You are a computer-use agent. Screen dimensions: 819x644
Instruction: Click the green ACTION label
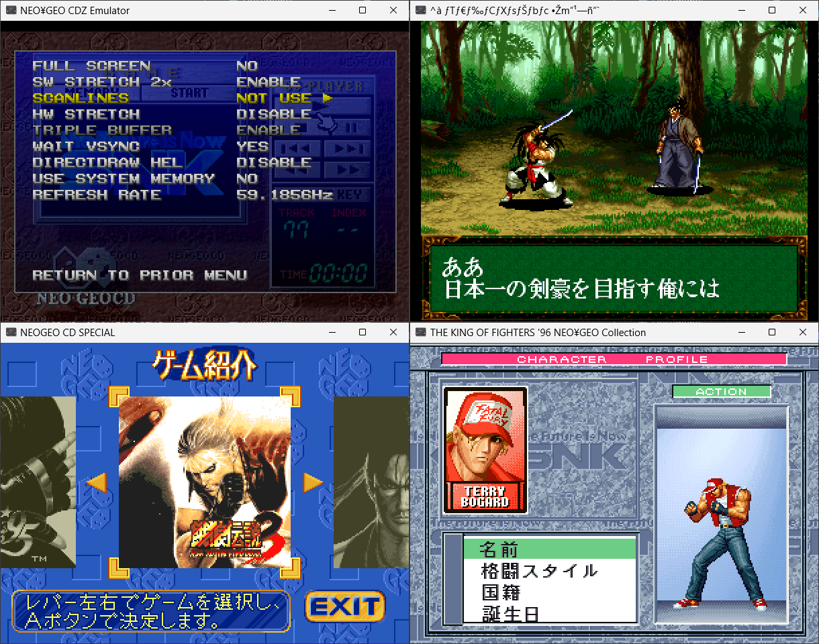[722, 392]
